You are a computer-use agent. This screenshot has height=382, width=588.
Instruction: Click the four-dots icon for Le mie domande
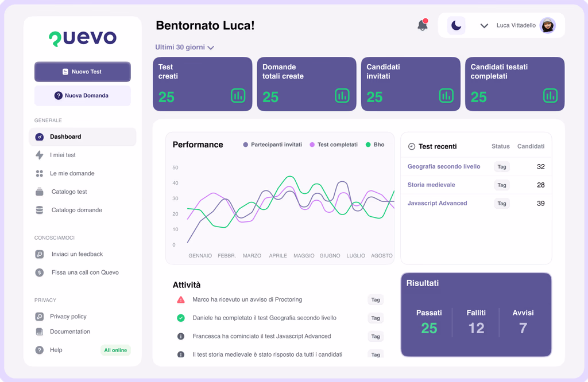click(40, 173)
